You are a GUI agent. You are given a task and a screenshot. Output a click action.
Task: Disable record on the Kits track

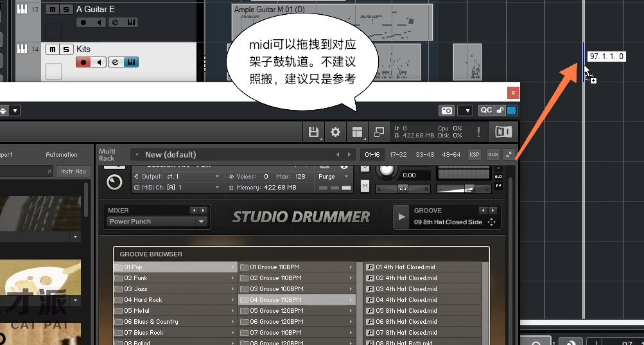pyautogui.click(x=83, y=62)
